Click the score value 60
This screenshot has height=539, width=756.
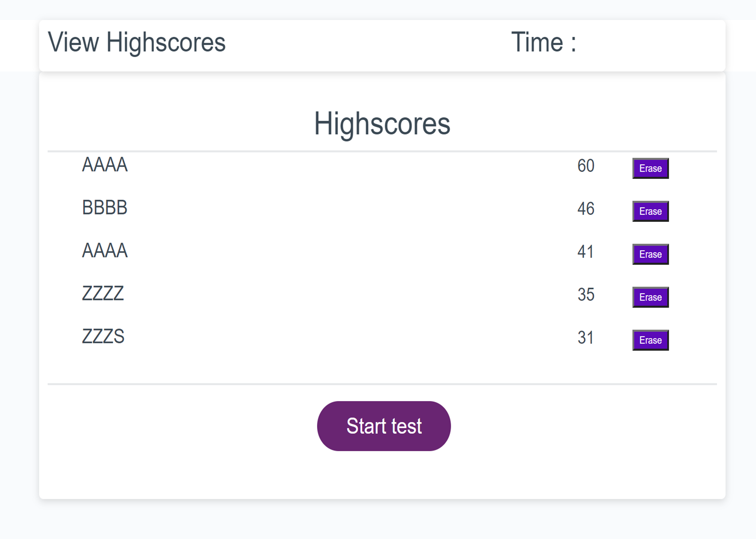(x=586, y=166)
